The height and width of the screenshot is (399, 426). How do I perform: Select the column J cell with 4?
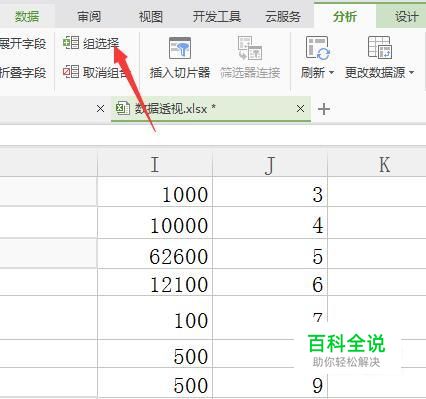[x=270, y=223]
